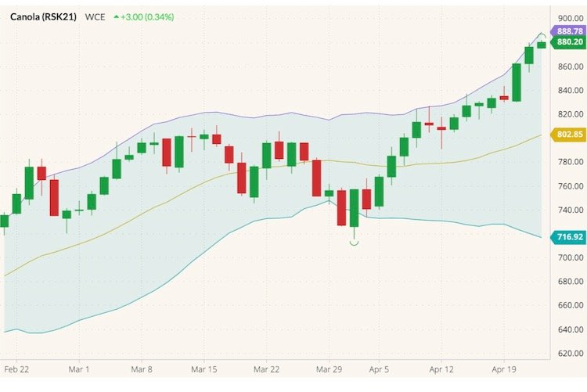Click the WCE exchange label
This screenshot has height=392, width=587.
[95, 16]
